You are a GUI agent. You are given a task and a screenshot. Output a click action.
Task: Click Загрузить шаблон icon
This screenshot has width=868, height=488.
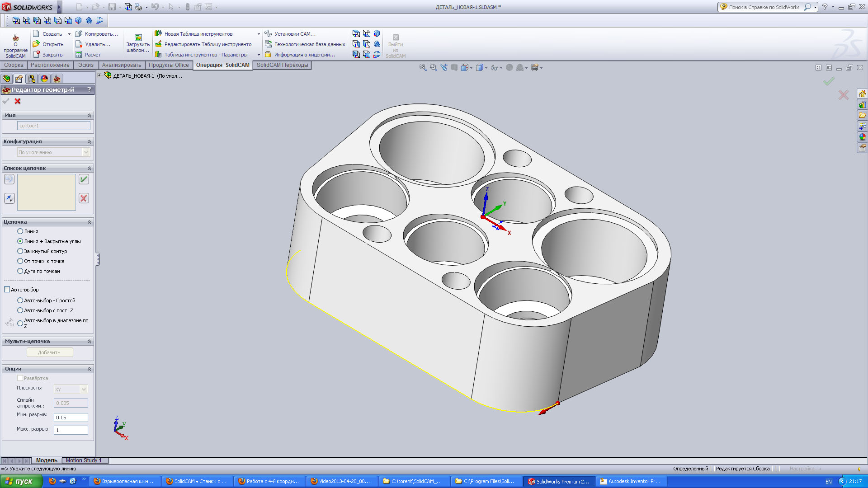click(138, 38)
